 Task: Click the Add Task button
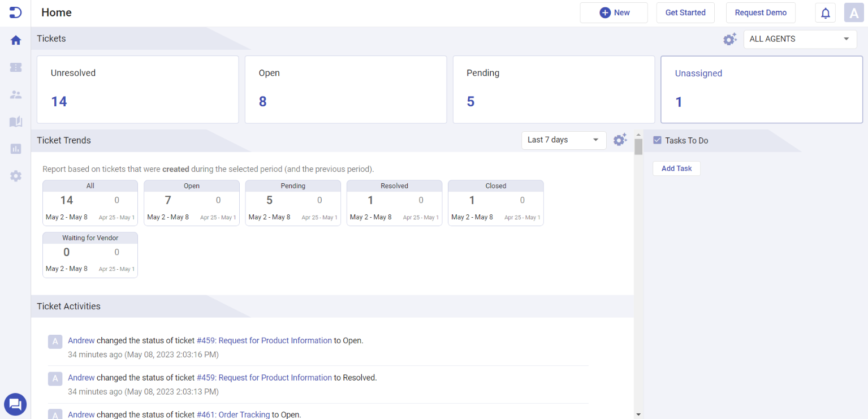click(x=676, y=168)
